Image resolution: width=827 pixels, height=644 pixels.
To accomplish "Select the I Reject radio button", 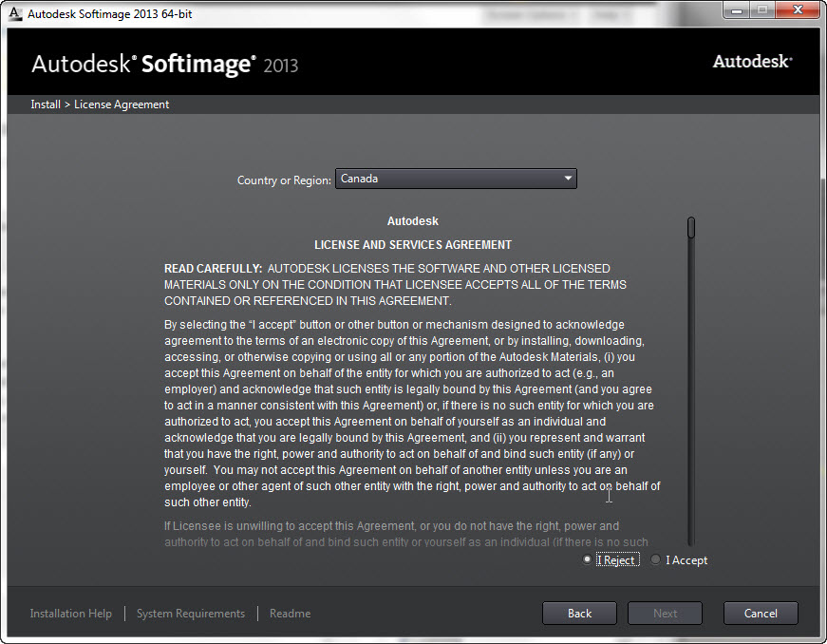I will pos(588,560).
